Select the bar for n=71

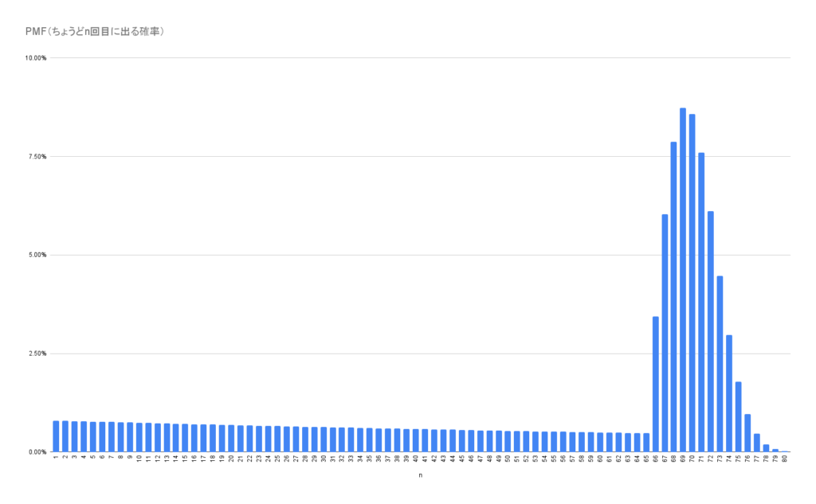(x=701, y=302)
